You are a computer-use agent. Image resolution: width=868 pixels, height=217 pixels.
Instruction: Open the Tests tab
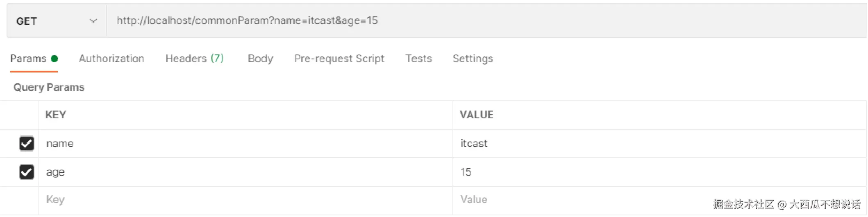point(418,59)
